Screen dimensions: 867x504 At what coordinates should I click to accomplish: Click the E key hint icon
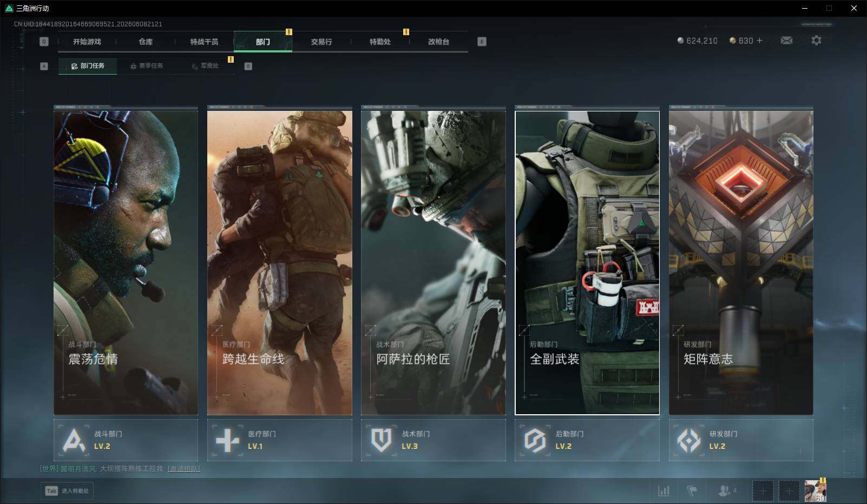click(x=482, y=42)
